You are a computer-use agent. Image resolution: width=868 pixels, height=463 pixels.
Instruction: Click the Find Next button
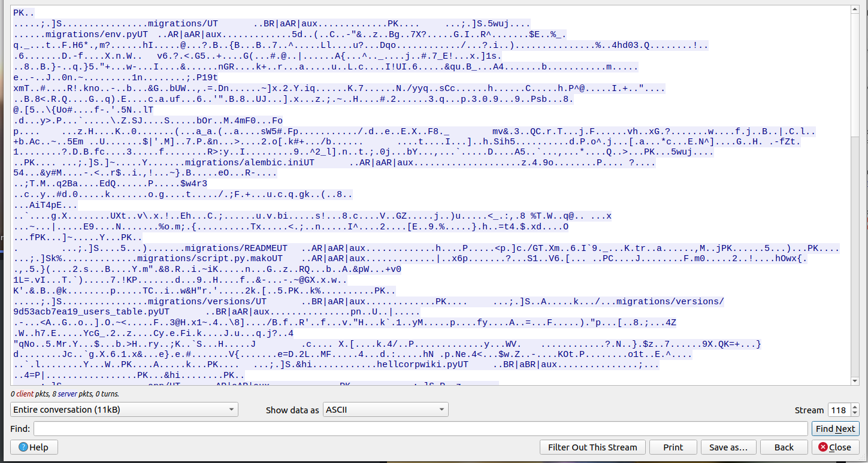[836, 429]
